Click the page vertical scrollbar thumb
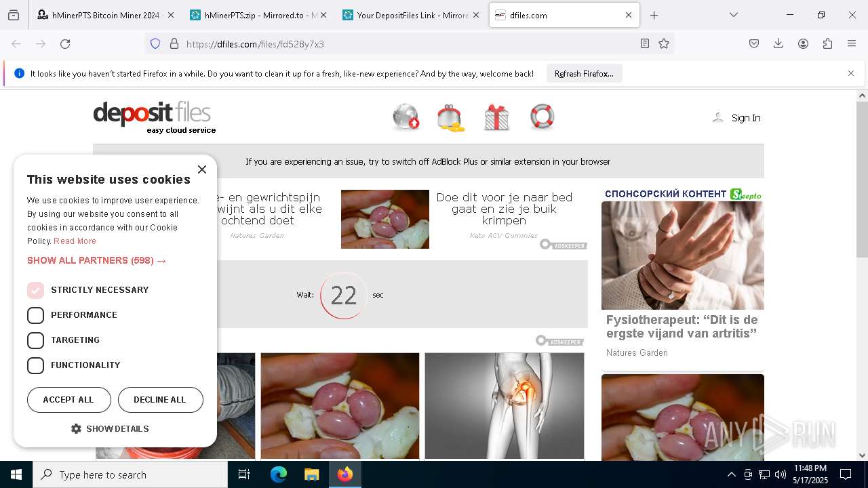Viewport: 868px width, 488px height. coord(862,180)
